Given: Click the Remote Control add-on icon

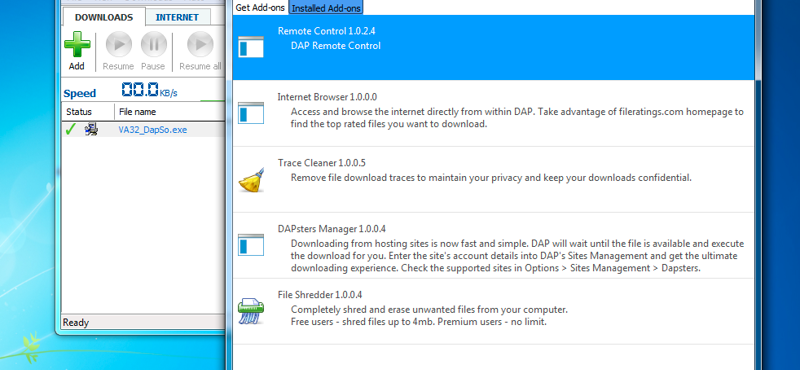Looking at the screenshot, I should 251,47.
